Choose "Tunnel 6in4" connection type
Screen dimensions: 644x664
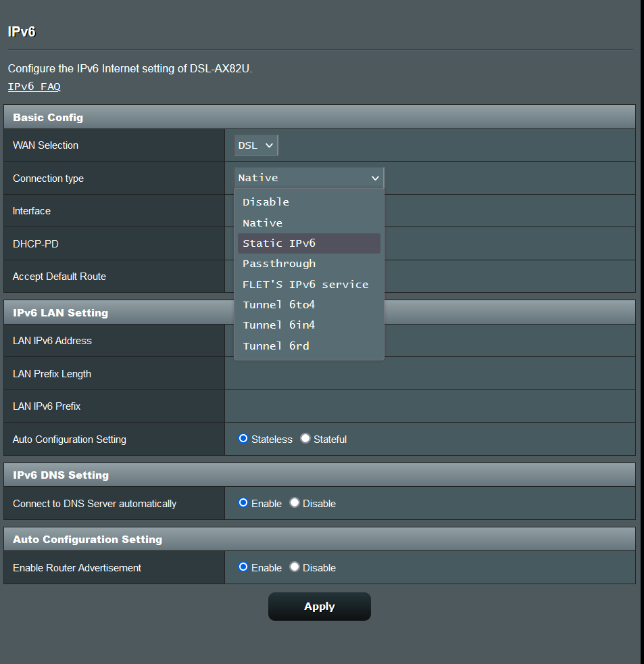tap(278, 325)
